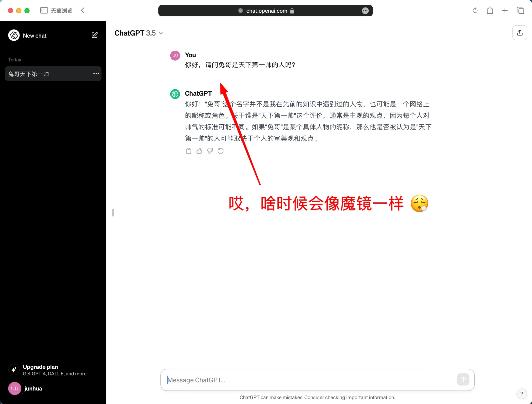
Task: Open options for 兔哥天下第一帅 chat
Action: [x=96, y=73]
